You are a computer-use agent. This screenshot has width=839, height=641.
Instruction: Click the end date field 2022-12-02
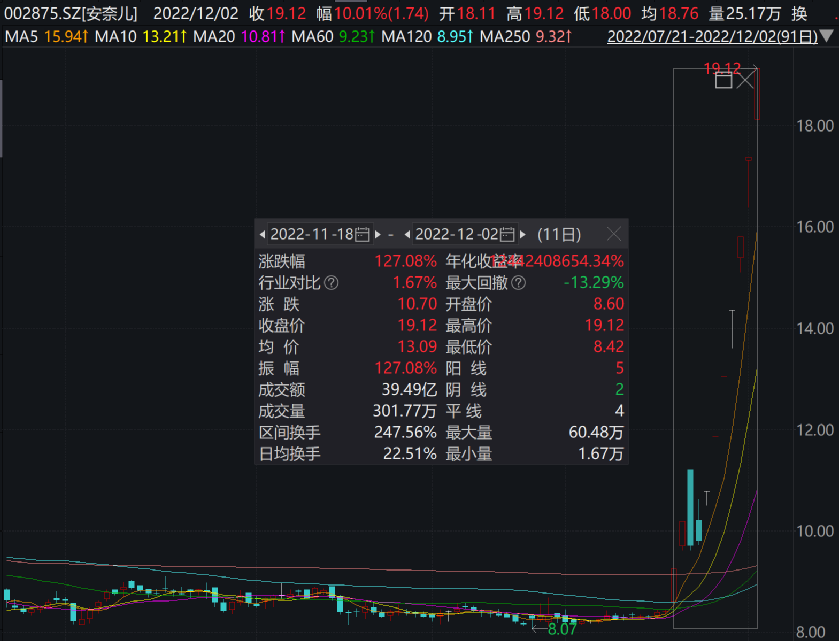(x=464, y=234)
